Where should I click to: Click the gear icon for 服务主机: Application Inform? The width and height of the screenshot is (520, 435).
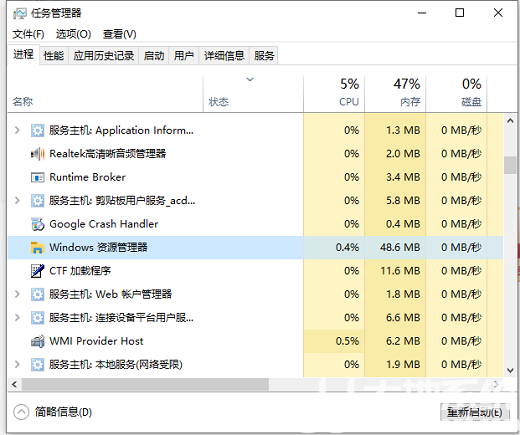pyautogui.click(x=37, y=130)
